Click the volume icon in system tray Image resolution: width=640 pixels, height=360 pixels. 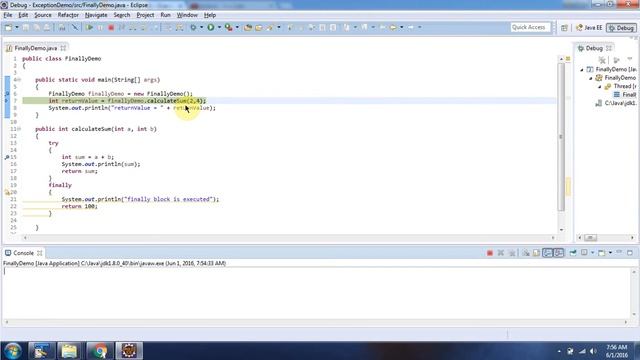pos(593,351)
